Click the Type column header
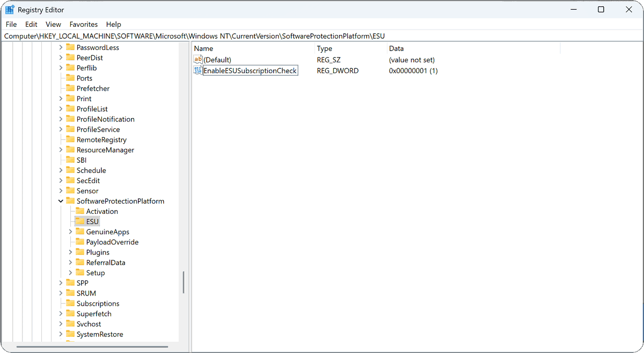This screenshot has height=353, width=644. click(324, 48)
